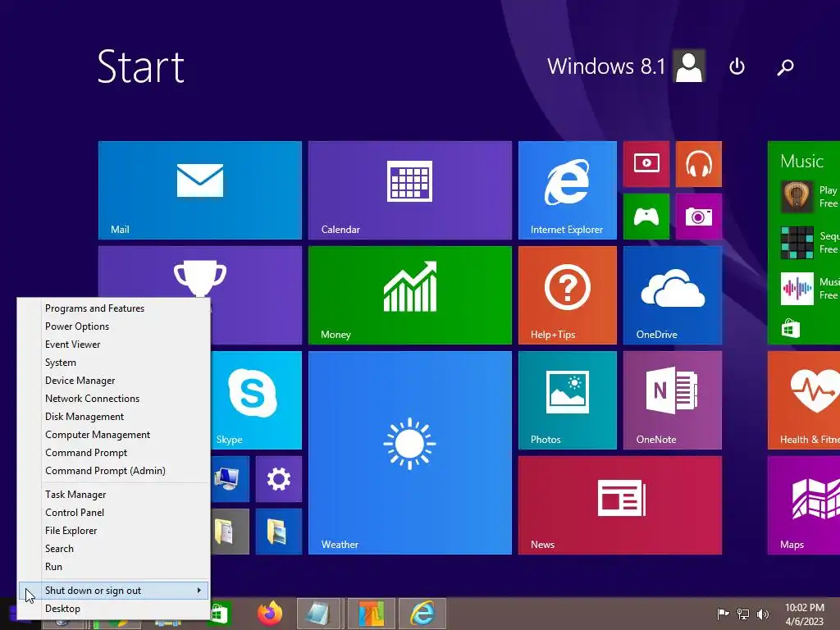Viewport: 840px width, 630px height.
Task: Click the taskbar clock 10:02 PM
Action: pyautogui.click(x=804, y=614)
